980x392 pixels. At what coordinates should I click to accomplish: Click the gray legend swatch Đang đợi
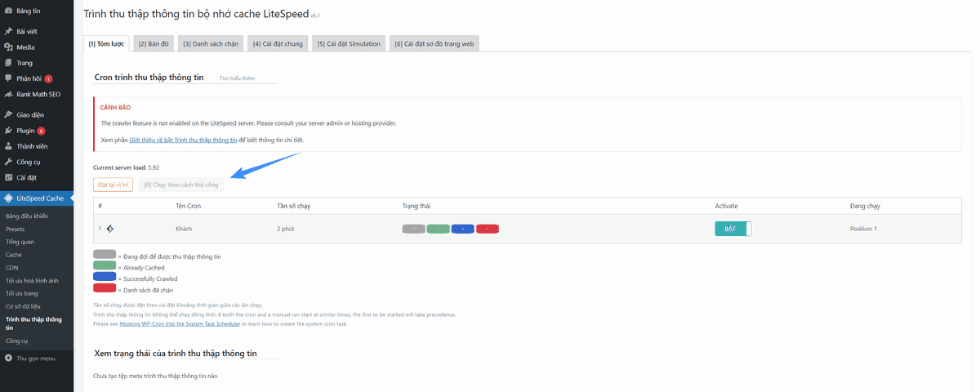(105, 255)
